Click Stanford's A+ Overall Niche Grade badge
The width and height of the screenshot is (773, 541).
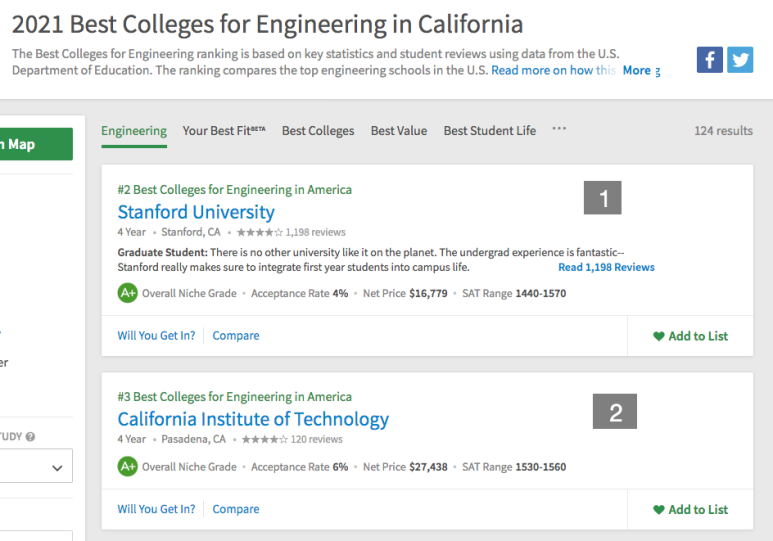coord(128,293)
